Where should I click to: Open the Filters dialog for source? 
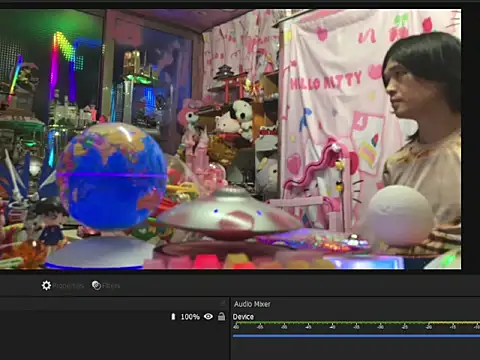(x=106, y=286)
